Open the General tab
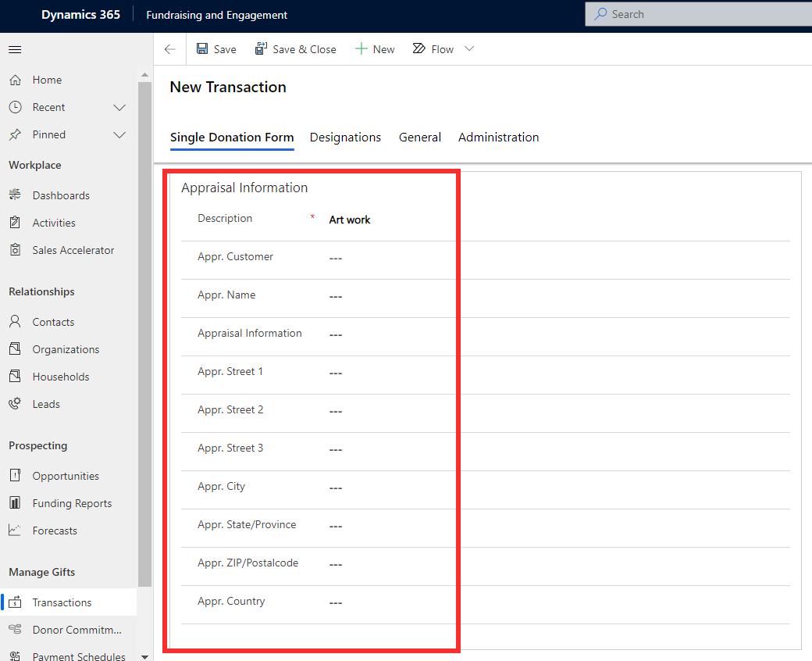The height and width of the screenshot is (661, 812). click(x=420, y=138)
